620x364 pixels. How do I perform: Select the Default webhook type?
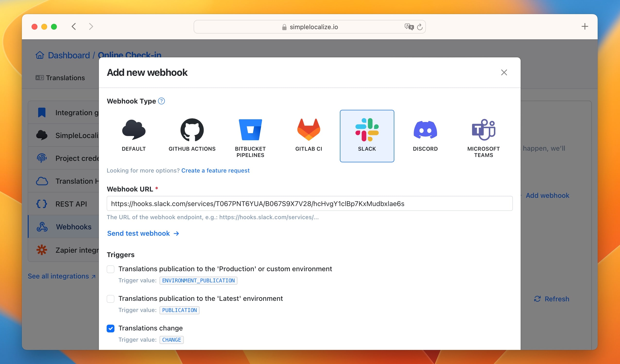(134, 136)
